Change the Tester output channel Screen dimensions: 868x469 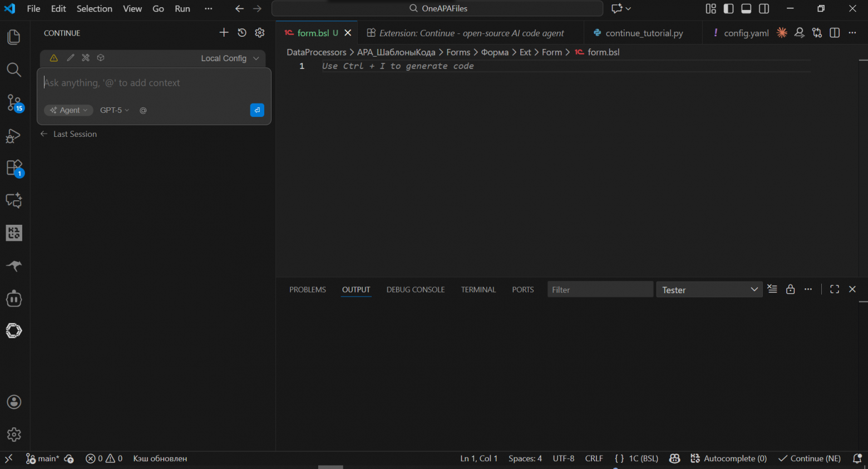click(709, 289)
